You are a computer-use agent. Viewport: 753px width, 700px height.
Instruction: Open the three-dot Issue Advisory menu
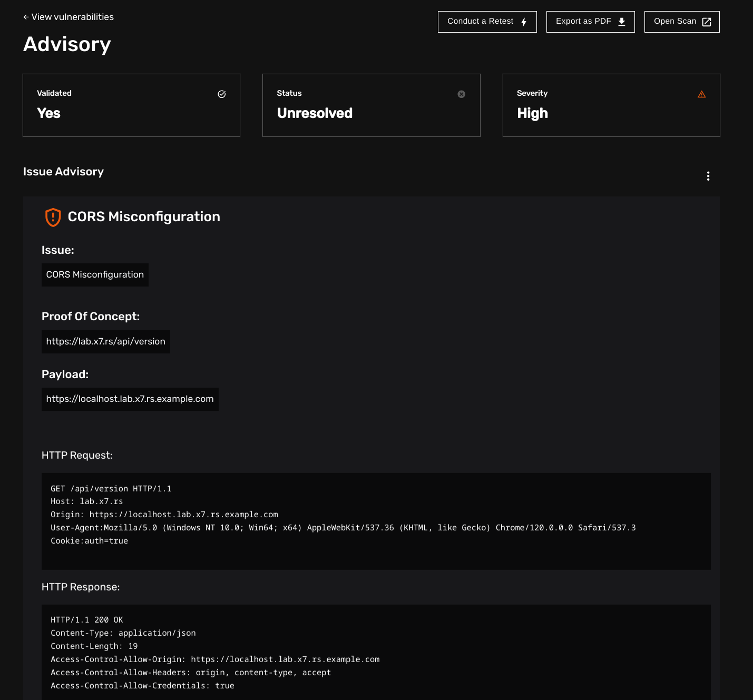(x=708, y=176)
